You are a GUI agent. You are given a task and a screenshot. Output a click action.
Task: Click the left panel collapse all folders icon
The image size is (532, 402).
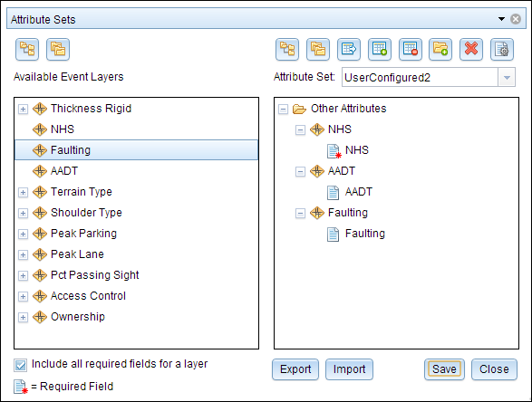click(x=58, y=50)
